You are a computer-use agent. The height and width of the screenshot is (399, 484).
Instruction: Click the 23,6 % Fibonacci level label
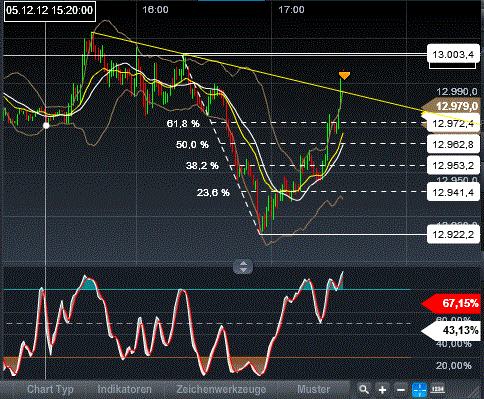pyautogui.click(x=213, y=192)
